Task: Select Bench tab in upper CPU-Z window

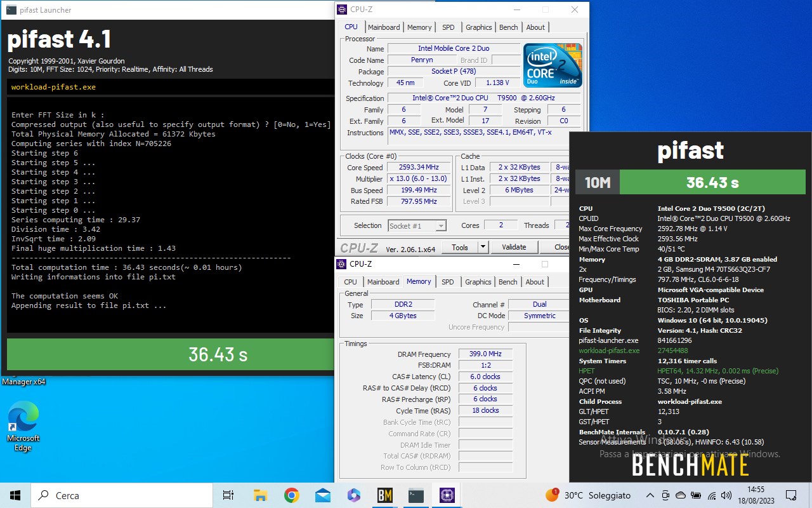Action: pyautogui.click(x=508, y=27)
